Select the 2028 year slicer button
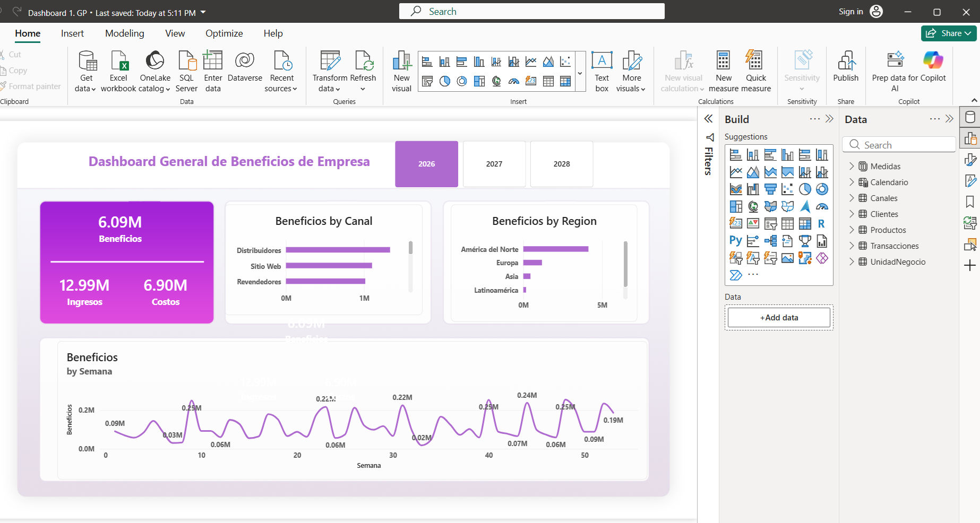Viewport: 980px width, 523px height. [x=562, y=164]
